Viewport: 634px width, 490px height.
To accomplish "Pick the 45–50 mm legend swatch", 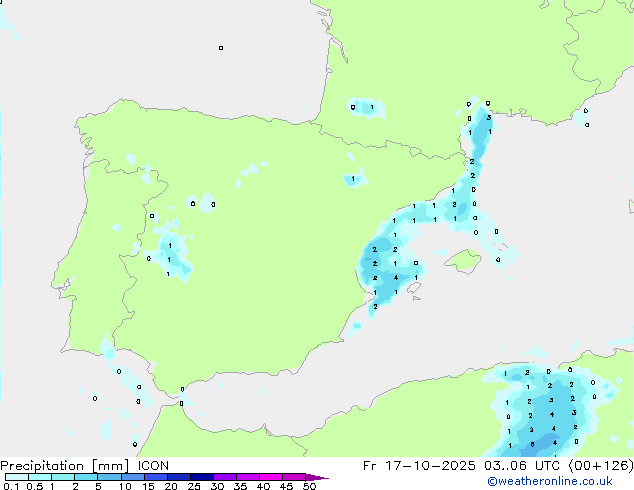I will (x=294, y=477).
